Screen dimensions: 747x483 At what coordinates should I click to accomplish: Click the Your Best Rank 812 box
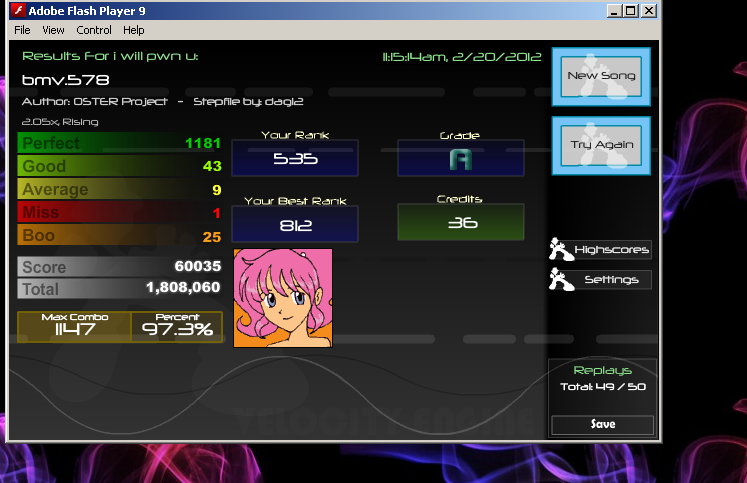[x=295, y=224]
